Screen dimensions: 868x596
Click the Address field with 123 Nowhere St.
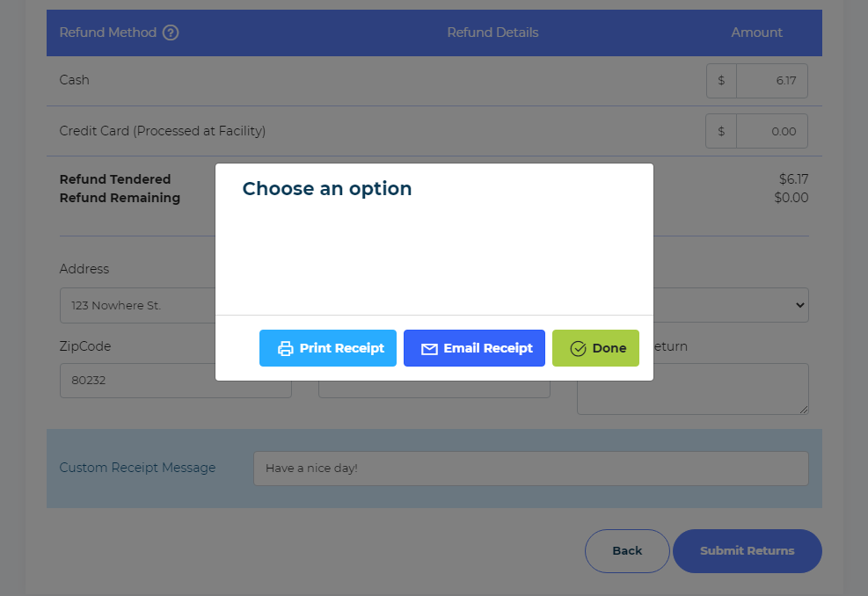tap(138, 305)
